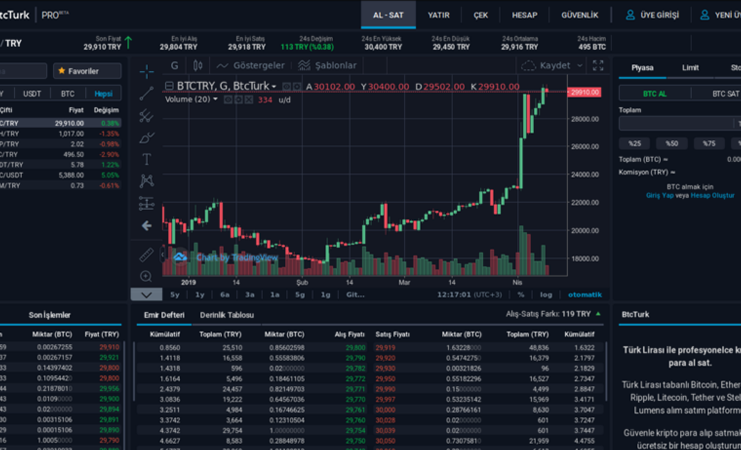Viewport: 741px width, 450px height.
Task: Switch to Piyasa order tab
Action: point(642,68)
